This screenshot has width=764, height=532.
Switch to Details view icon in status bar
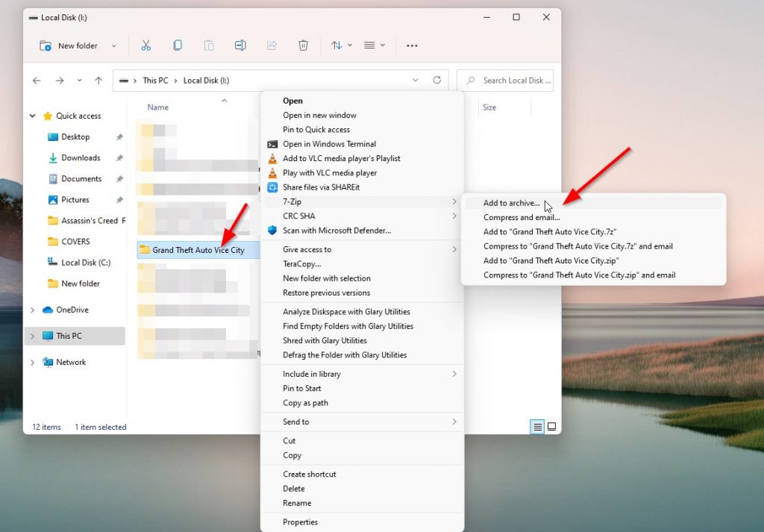(x=537, y=427)
